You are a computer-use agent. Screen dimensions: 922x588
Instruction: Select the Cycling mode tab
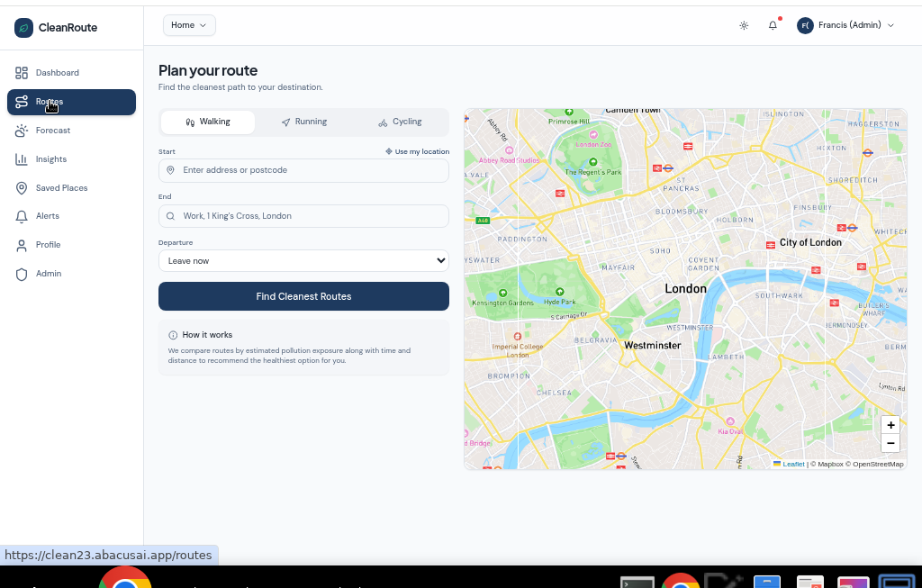tap(400, 122)
